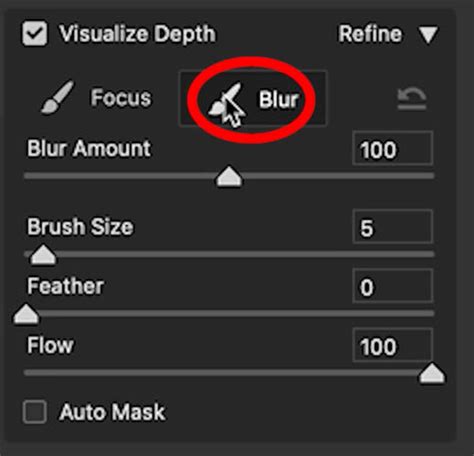Click the Blur Amount slider track
This screenshot has height=456, width=474.
tap(229, 176)
